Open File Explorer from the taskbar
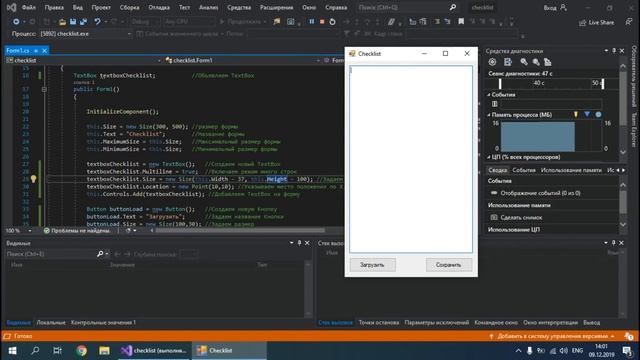Image resolution: width=640 pixels, height=360 pixels. tap(104, 351)
